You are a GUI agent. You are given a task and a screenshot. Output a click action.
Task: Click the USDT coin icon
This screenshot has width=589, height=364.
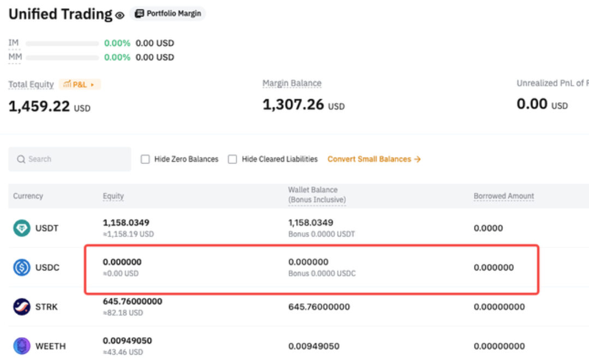pos(22,228)
